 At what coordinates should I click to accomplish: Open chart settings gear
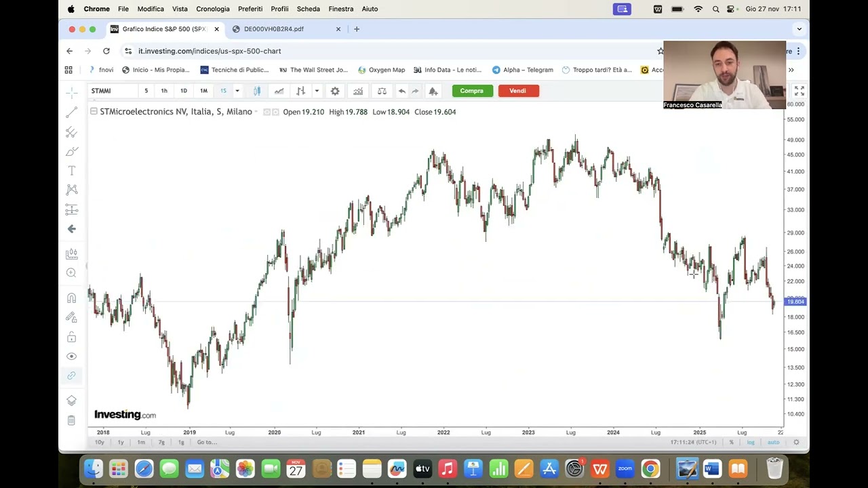click(335, 91)
